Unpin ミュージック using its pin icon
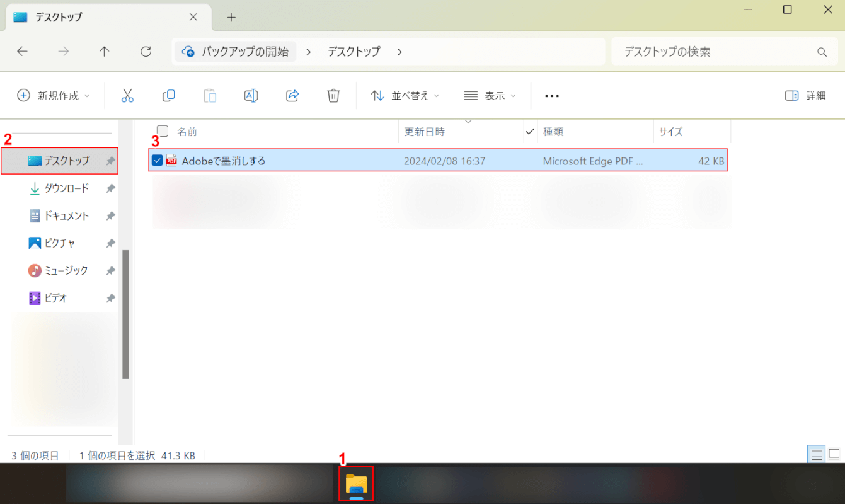Image resolution: width=845 pixels, height=504 pixels. coord(110,271)
